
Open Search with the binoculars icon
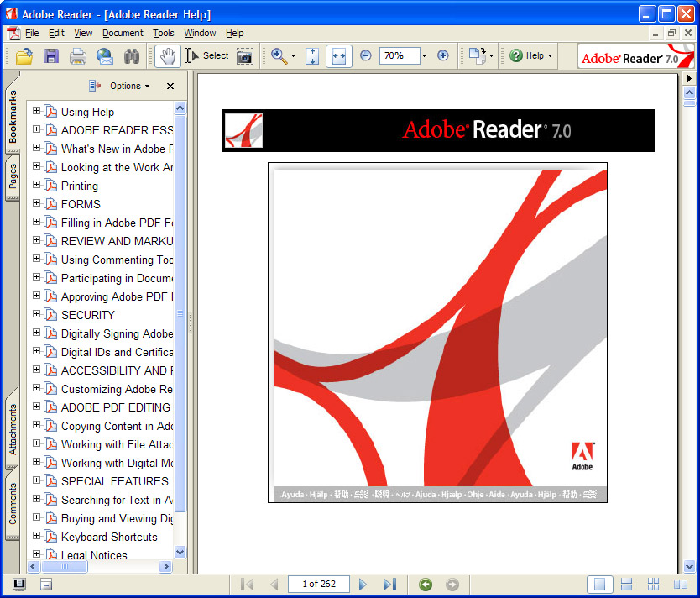coord(132,56)
